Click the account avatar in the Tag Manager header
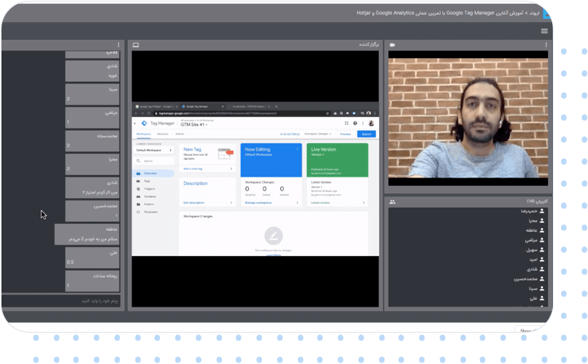This screenshot has height=364, width=588. coord(371,123)
